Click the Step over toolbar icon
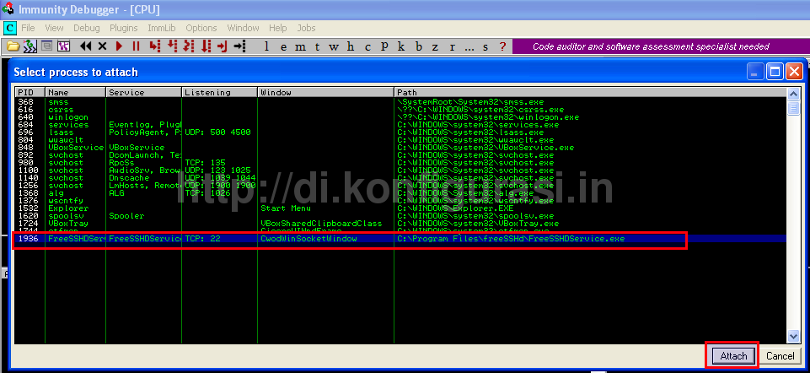 [x=172, y=46]
